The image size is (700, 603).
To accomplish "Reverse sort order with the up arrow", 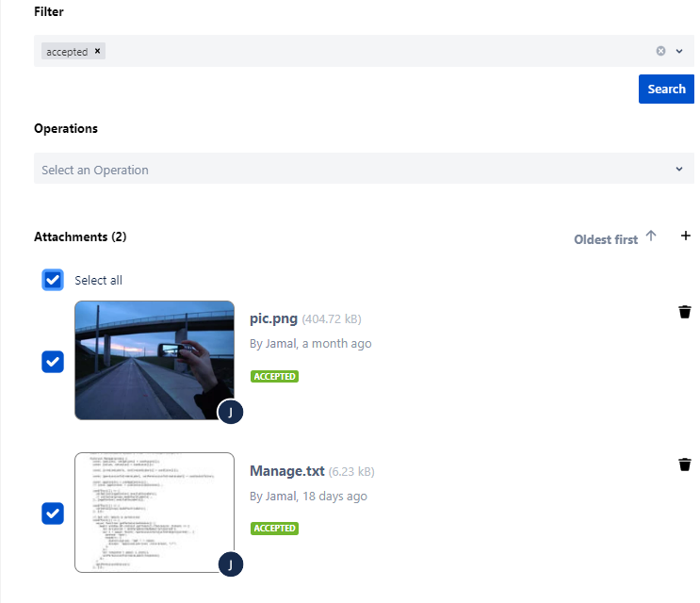I will click(x=651, y=236).
